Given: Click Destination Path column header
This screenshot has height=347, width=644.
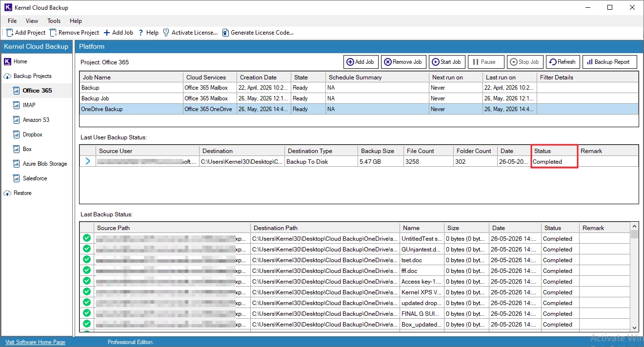Looking at the screenshot, I should (x=325, y=228).
